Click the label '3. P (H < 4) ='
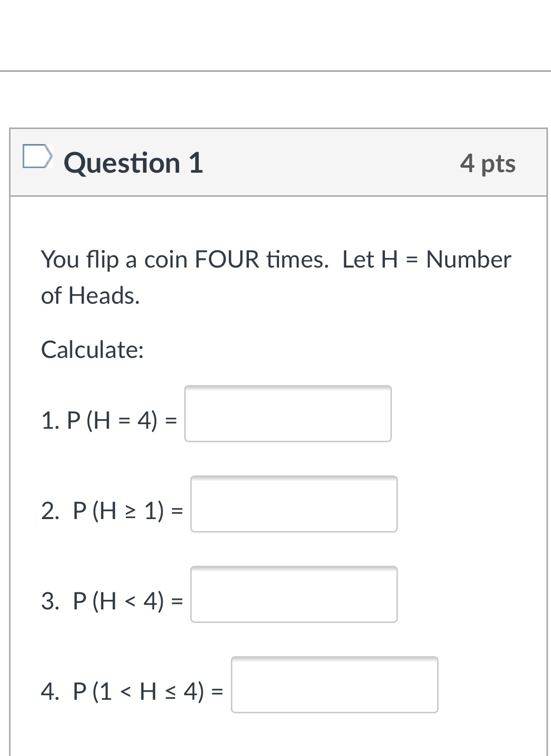Image resolution: width=551 pixels, height=756 pixels. (x=111, y=601)
